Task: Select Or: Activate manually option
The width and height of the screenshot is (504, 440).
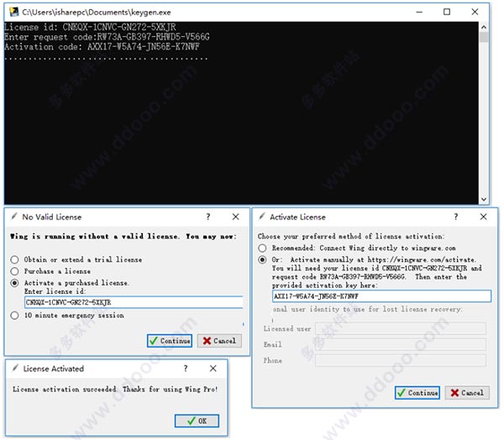Action: 262,259
